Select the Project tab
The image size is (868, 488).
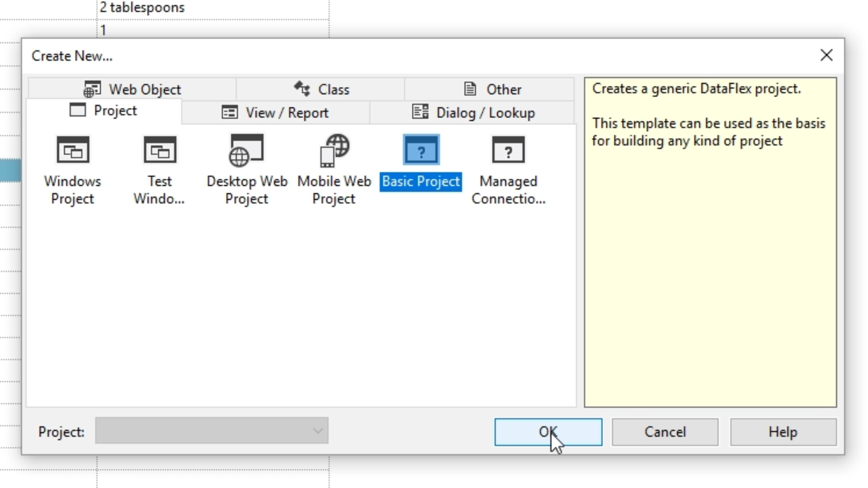pyautogui.click(x=104, y=111)
